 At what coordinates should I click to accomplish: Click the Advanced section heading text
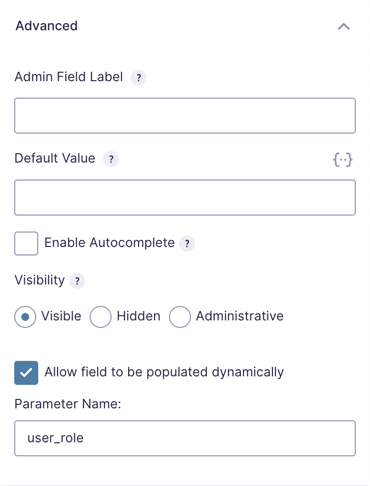point(47,26)
